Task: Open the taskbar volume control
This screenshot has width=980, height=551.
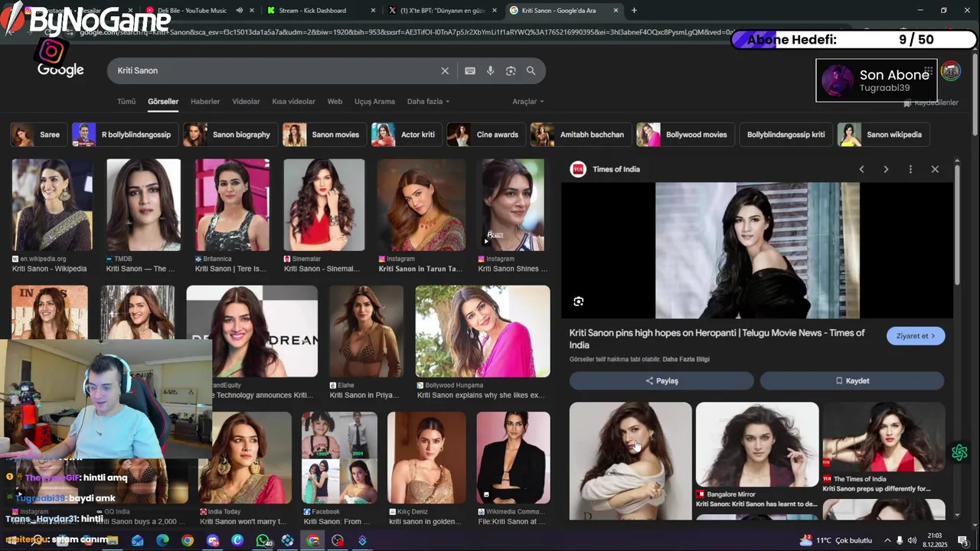Action: pos(912,540)
